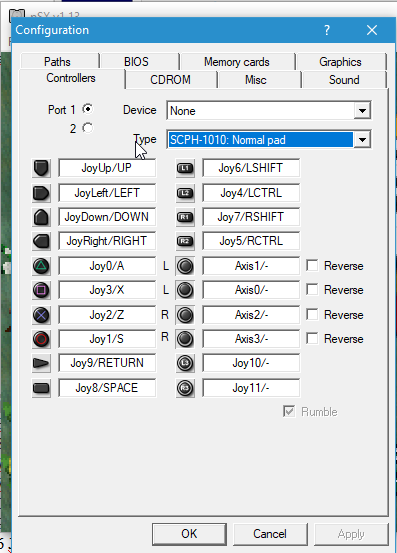Select the Port 2 radio button
The image size is (397, 553).
tap(87, 128)
